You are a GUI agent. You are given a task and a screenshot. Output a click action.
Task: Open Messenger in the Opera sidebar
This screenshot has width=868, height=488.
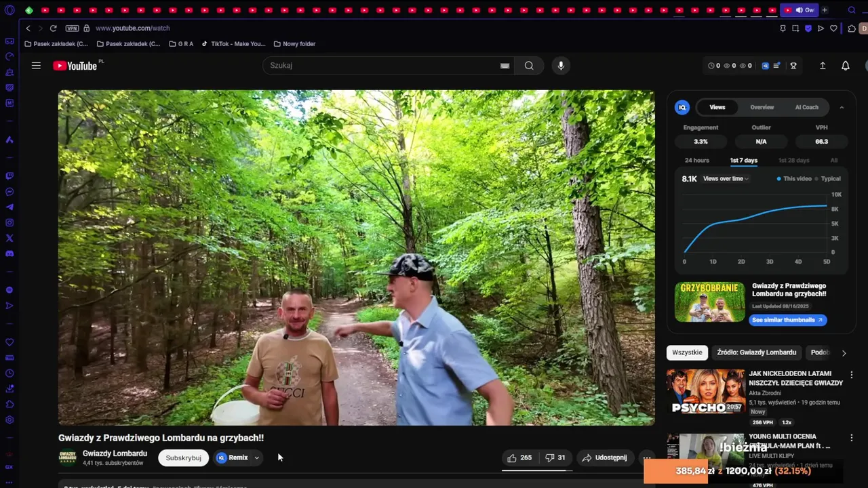pos(9,192)
